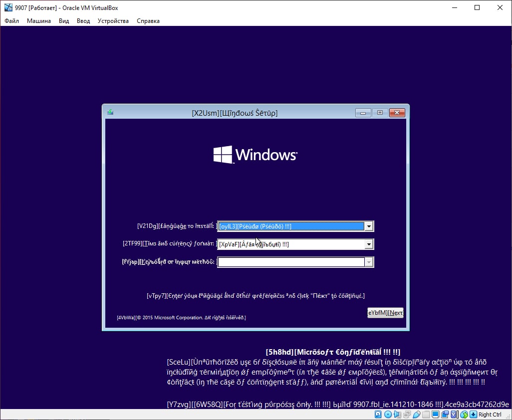Click the audio status icon
Viewport: 512px width, 420px height.
click(x=397, y=415)
